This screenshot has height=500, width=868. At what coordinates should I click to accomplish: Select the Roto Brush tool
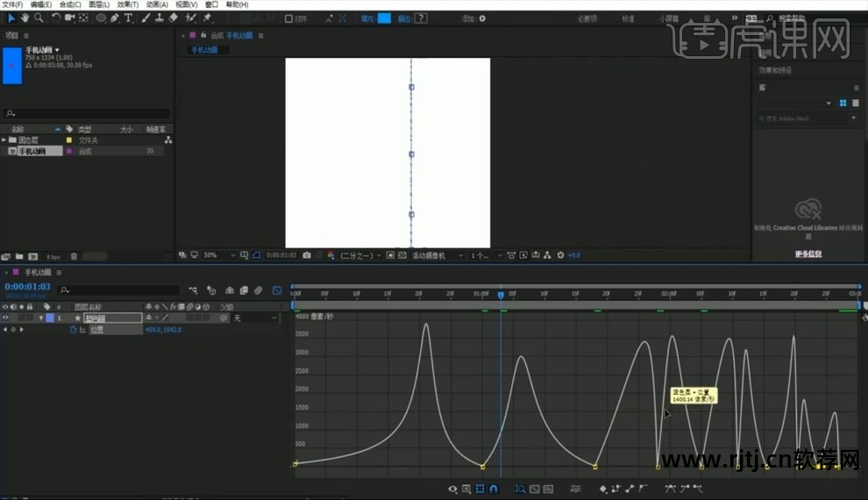191,18
